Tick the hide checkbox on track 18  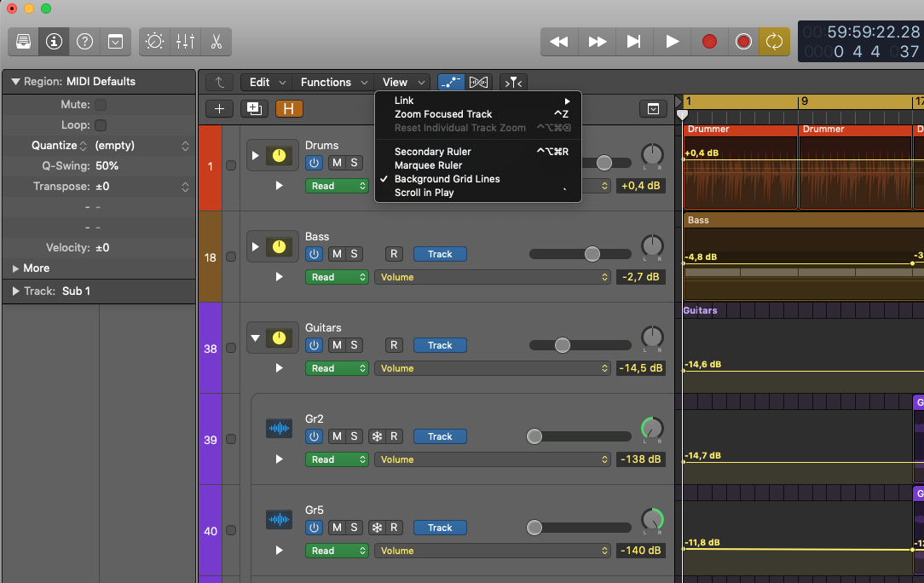[x=231, y=257]
